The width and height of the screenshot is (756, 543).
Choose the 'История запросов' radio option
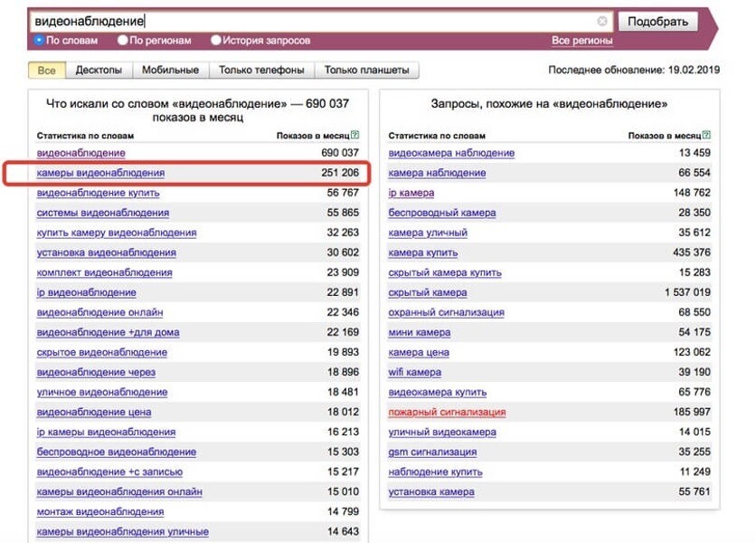pyautogui.click(x=215, y=41)
